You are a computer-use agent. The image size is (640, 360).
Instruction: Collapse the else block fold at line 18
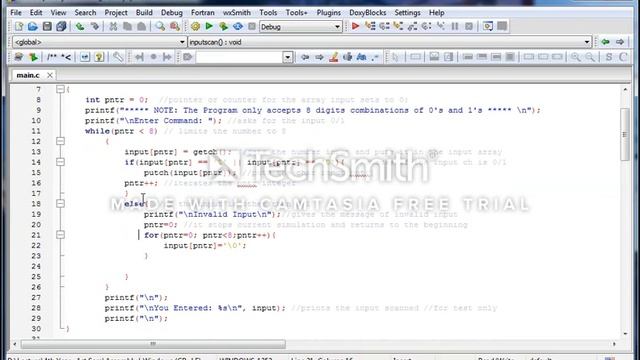click(x=60, y=203)
